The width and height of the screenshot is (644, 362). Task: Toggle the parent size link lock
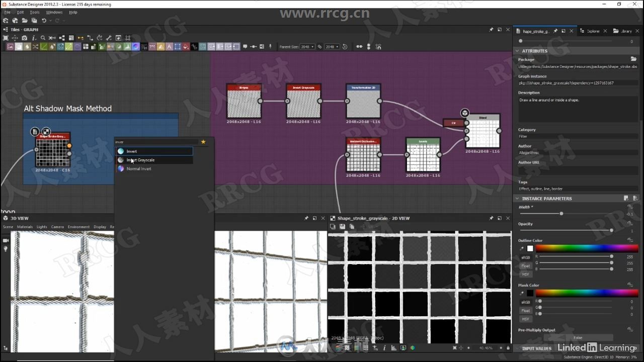click(319, 47)
